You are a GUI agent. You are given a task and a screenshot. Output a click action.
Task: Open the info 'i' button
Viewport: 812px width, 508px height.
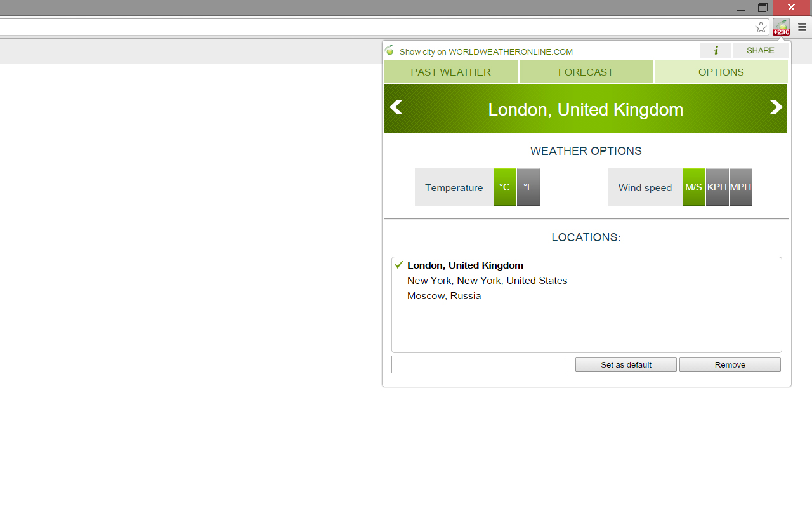[716, 50]
